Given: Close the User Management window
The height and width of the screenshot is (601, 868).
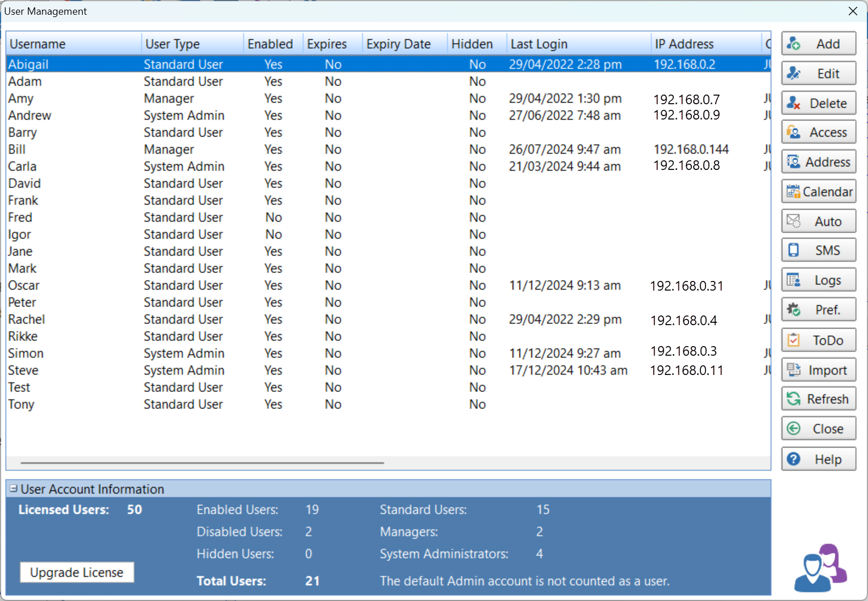Looking at the screenshot, I should pos(853,11).
